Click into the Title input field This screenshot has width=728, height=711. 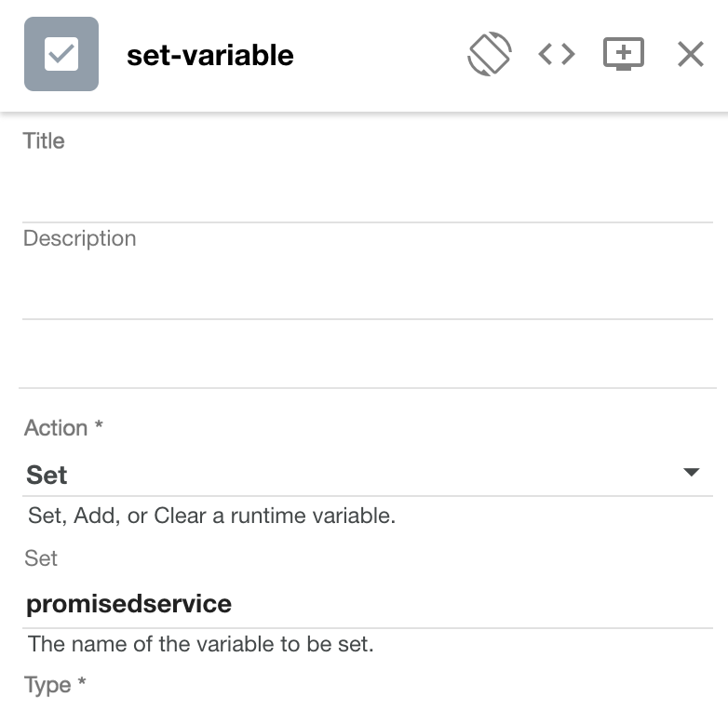pyautogui.click(x=368, y=192)
